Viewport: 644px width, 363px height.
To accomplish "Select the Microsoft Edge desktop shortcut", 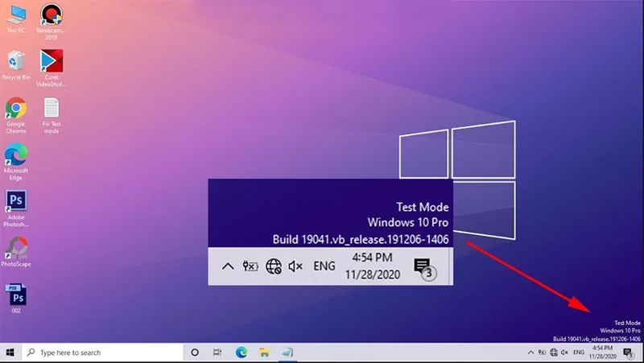I will pyautogui.click(x=15, y=162).
